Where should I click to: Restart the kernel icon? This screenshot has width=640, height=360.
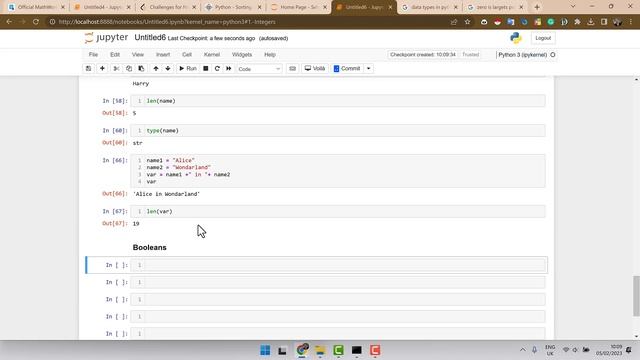[217, 69]
